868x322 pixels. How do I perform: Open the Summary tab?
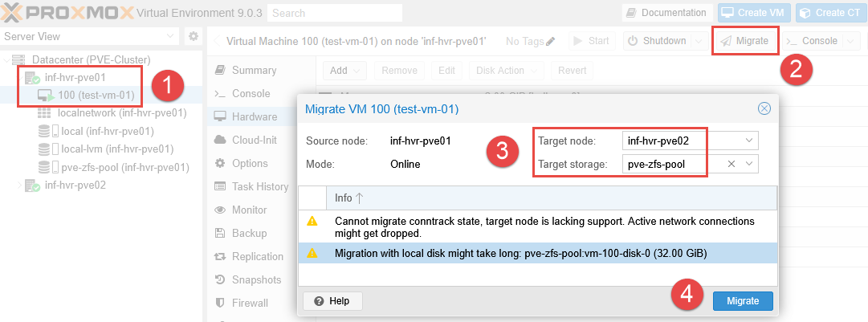(253, 71)
